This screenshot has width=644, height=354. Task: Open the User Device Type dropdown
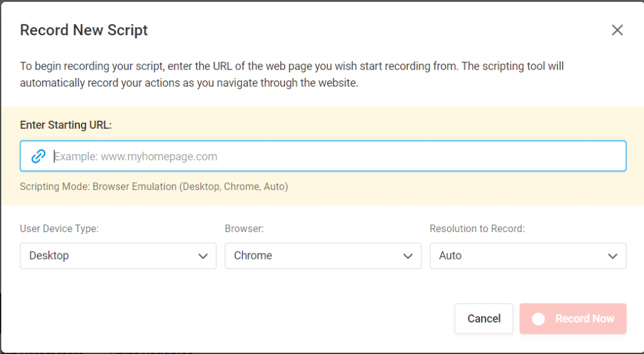pos(118,256)
